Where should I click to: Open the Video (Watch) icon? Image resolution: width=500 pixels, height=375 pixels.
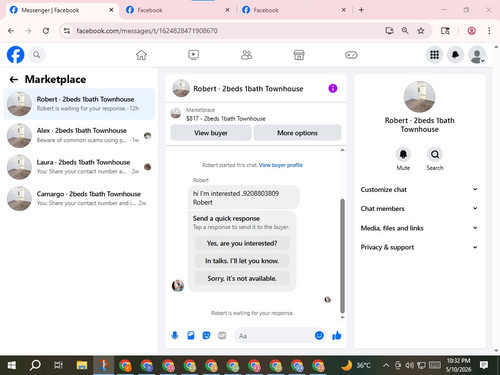[x=193, y=55]
